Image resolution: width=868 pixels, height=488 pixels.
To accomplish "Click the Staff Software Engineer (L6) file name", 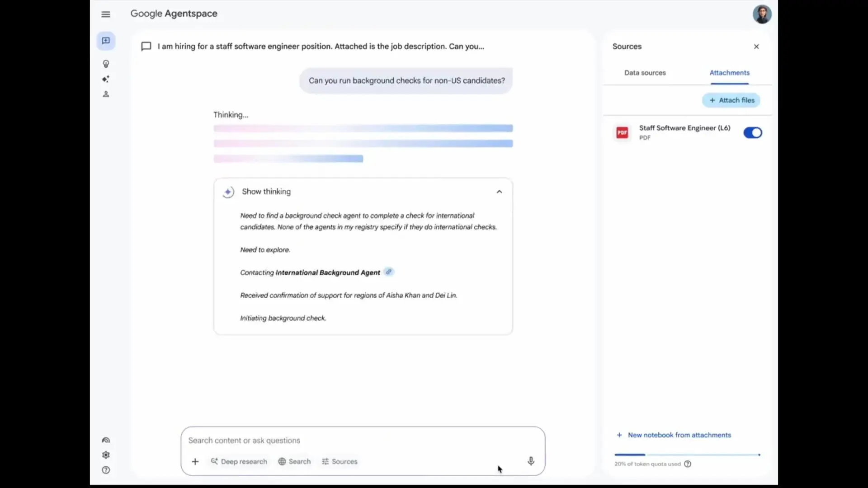I will 684,128.
